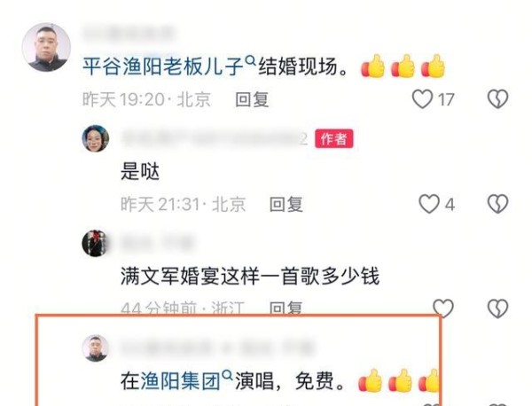Like the 满文军婚宴 comment

tap(443, 308)
